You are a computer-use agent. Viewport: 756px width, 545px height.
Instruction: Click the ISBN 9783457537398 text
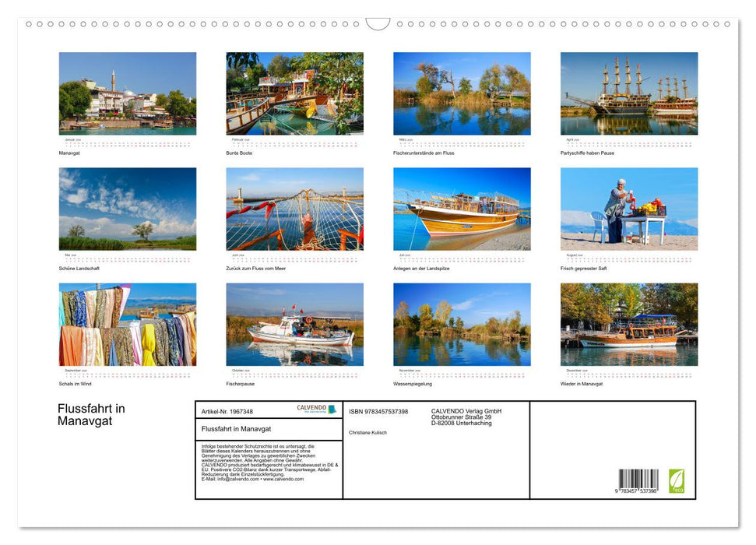pyautogui.click(x=378, y=412)
